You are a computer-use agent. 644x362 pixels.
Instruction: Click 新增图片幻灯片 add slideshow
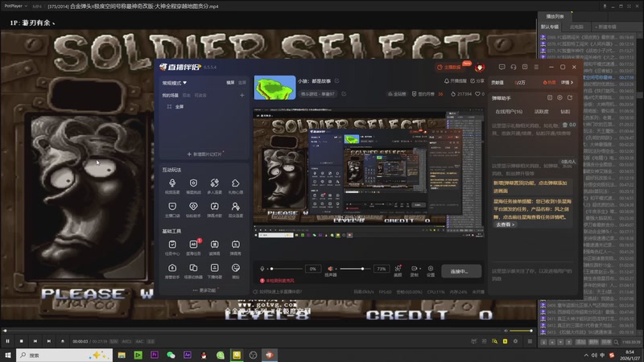pos(204,154)
